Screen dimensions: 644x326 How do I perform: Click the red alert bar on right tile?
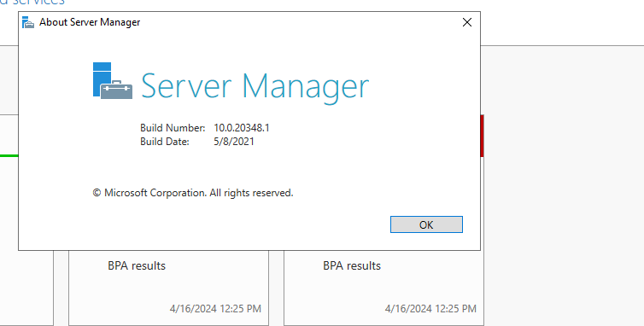pyautogui.click(x=483, y=136)
